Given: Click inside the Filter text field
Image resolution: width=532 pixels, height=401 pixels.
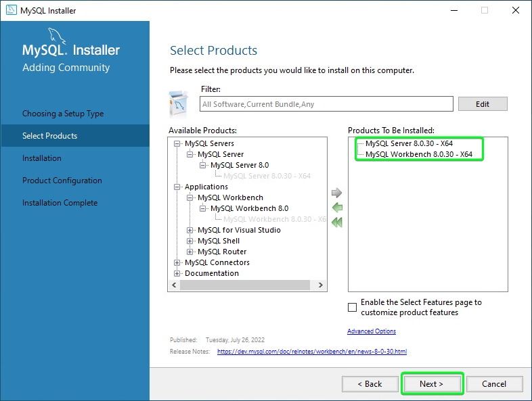Looking at the screenshot, I should click(326, 103).
